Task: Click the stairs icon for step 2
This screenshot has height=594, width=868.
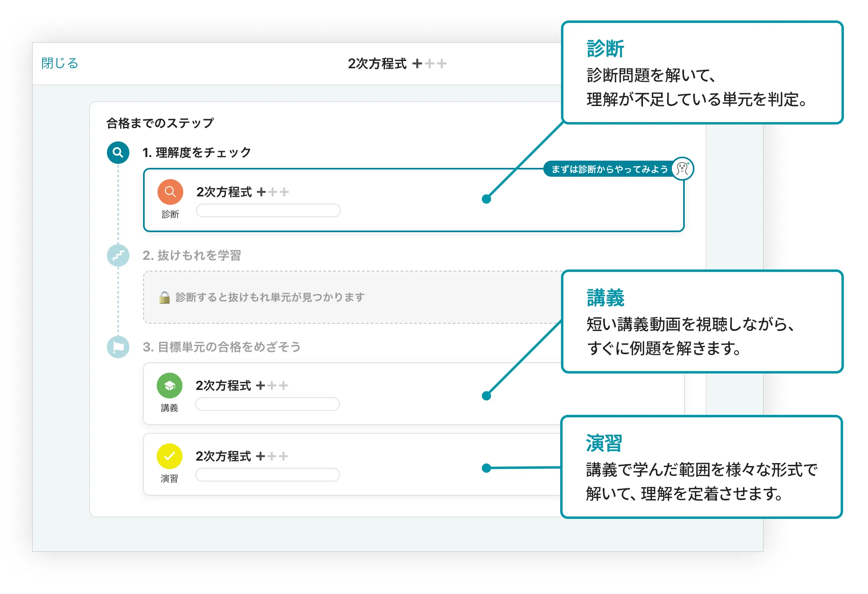Action: 118,255
